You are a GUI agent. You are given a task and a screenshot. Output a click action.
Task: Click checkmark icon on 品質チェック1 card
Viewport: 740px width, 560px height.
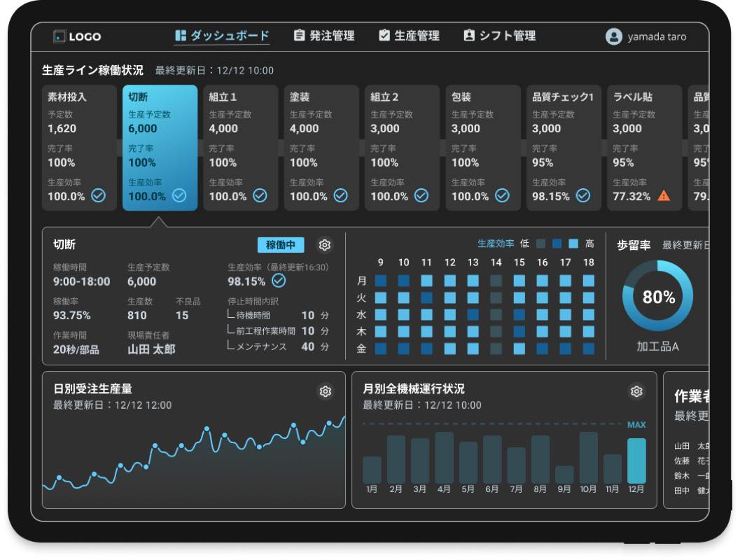[x=582, y=196]
